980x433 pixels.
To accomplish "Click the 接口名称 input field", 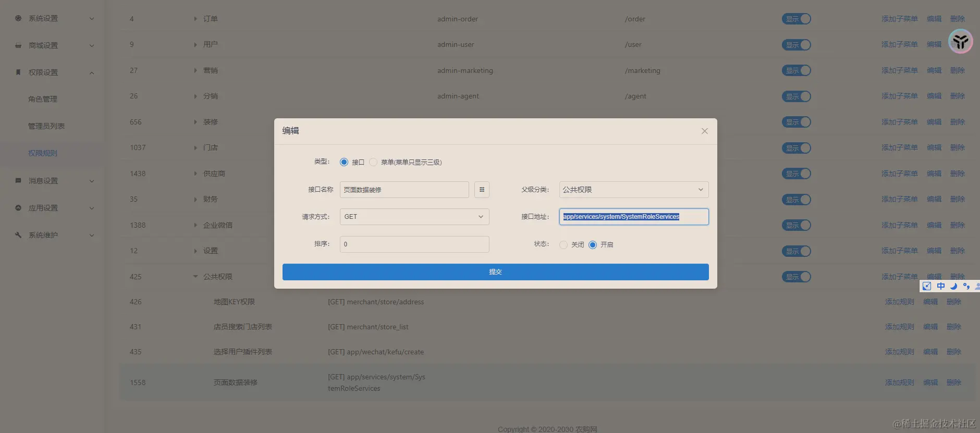I will pyautogui.click(x=405, y=190).
